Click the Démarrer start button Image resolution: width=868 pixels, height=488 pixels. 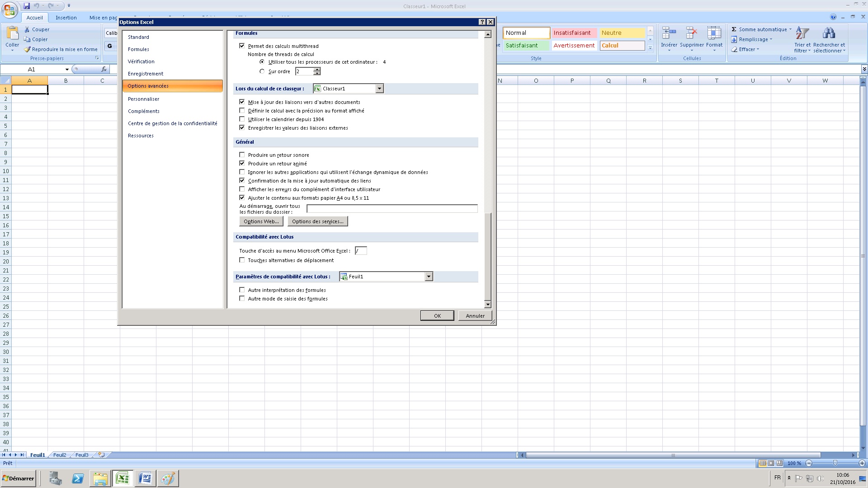[x=18, y=478]
